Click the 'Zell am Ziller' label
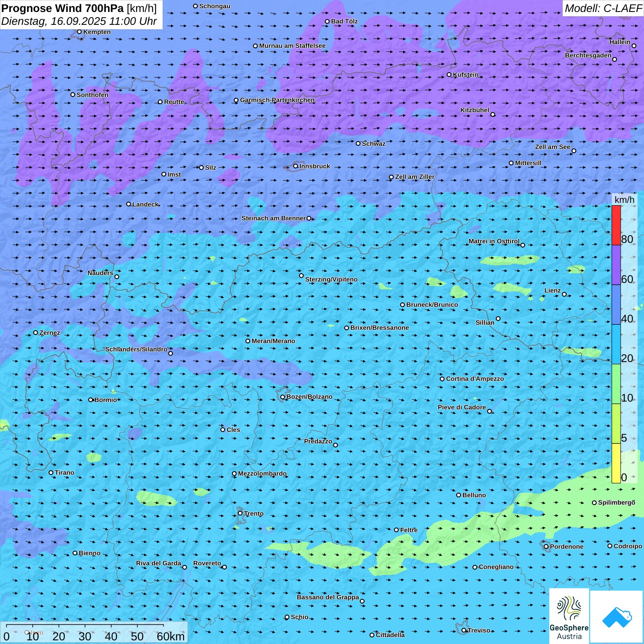 [x=415, y=177]
